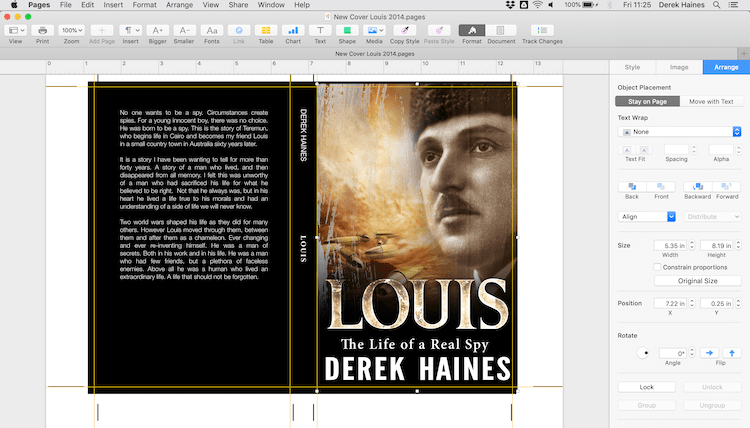Make text Smaller with toolbar icon
The height and width of the screenshot is (428, 750).
pos(184,30)
